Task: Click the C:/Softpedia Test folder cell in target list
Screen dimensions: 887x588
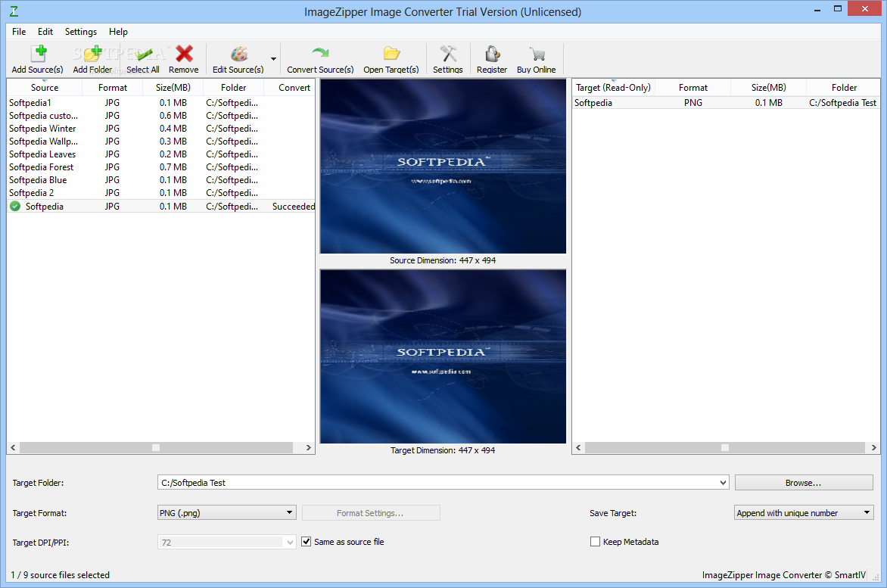Action: (842, 103)
